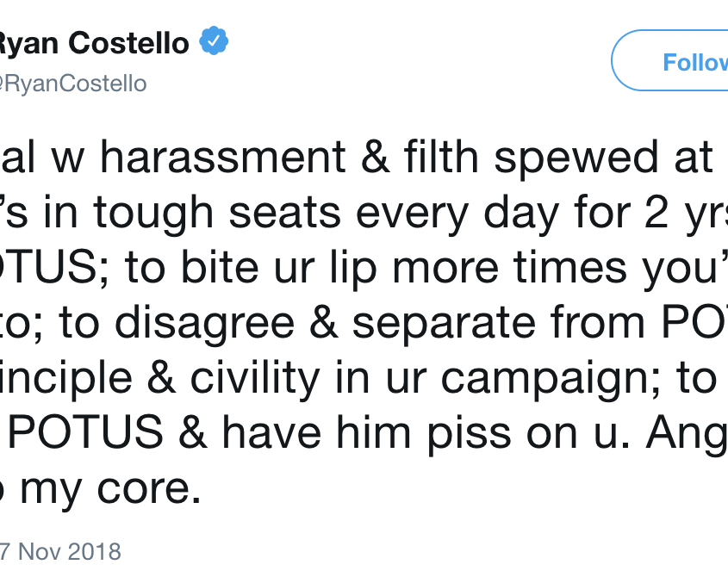The image size is (728, 577).
Task: Click the word principle fragment 'inciple'
Action: click(66, 377)
